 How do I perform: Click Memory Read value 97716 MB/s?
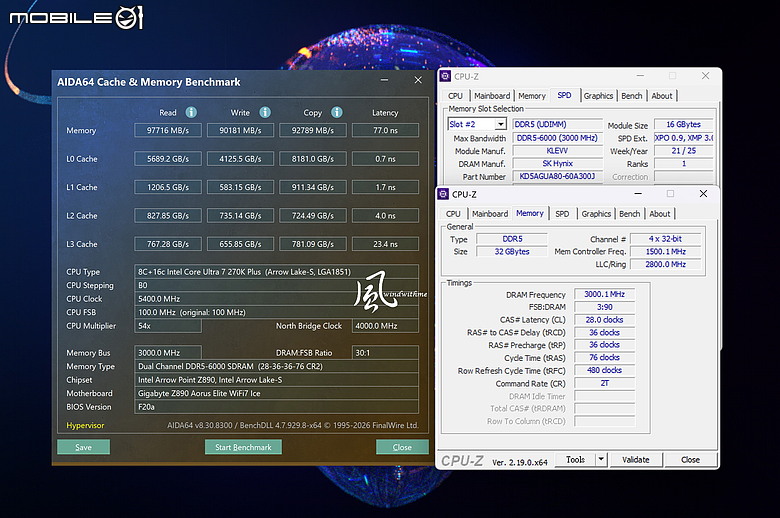pos(168,130)
